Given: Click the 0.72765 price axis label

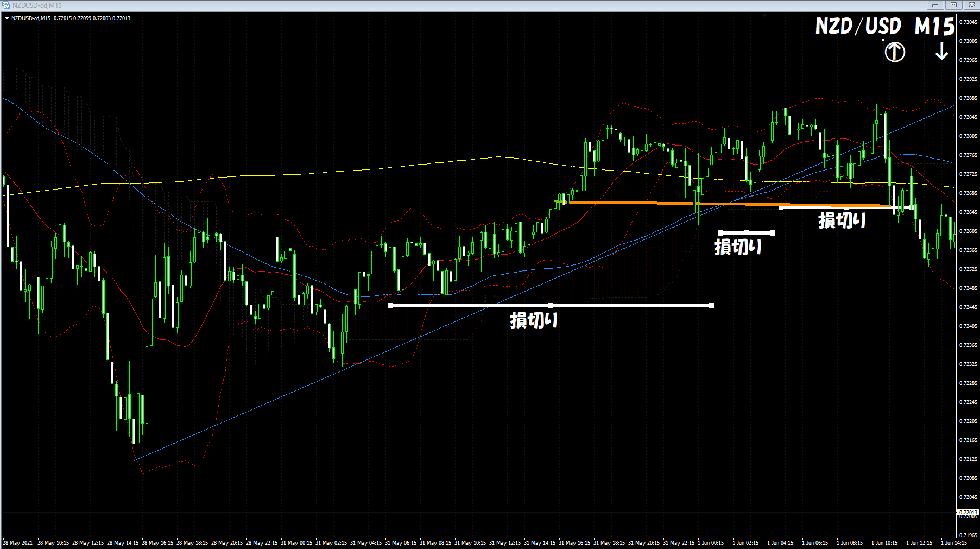Looking at the screenshot, I should [x=969, y=155].
